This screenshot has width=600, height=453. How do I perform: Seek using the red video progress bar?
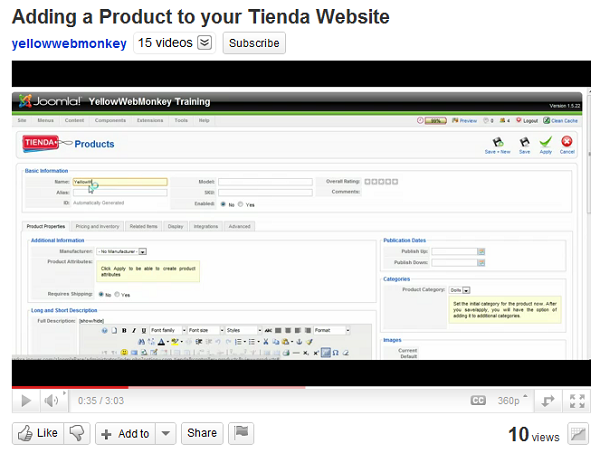[301, 388]
